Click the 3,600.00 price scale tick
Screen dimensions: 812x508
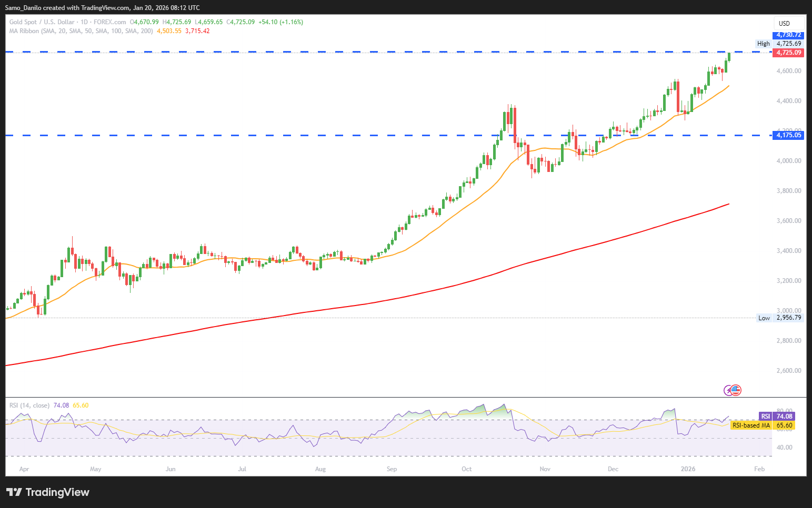tap(789, 221)
